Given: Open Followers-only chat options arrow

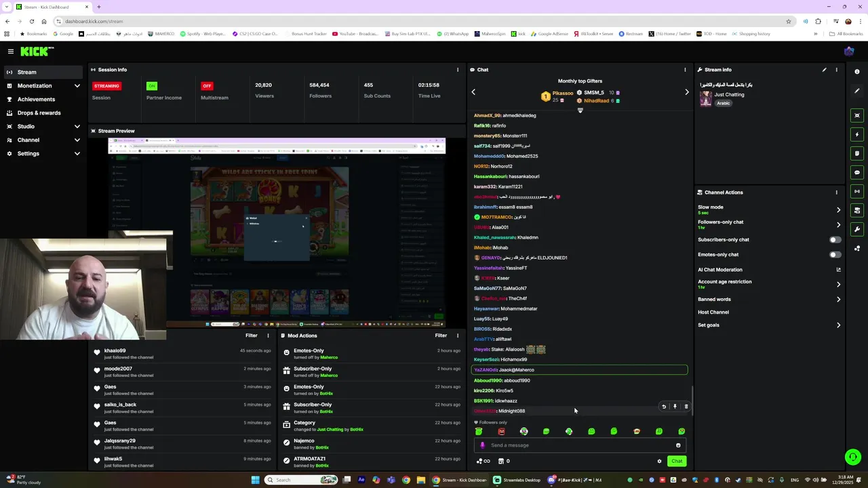Looking at the screenshot, I should pyautogui.click(x=838, y=225).
